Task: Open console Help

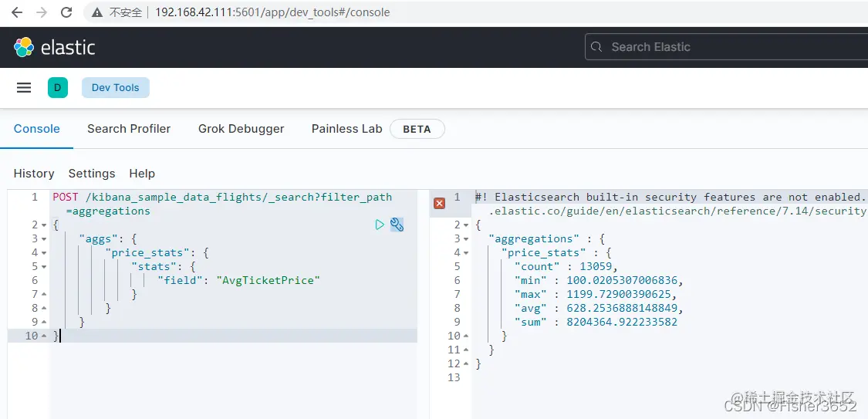Action: [x=142, y=174]
